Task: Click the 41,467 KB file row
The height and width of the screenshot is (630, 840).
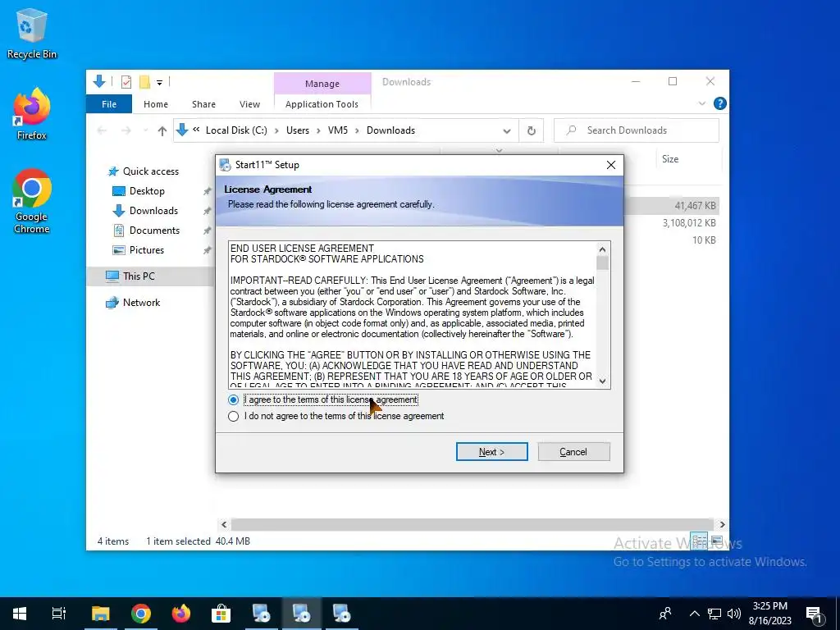Action: click(x=672, y=206)
